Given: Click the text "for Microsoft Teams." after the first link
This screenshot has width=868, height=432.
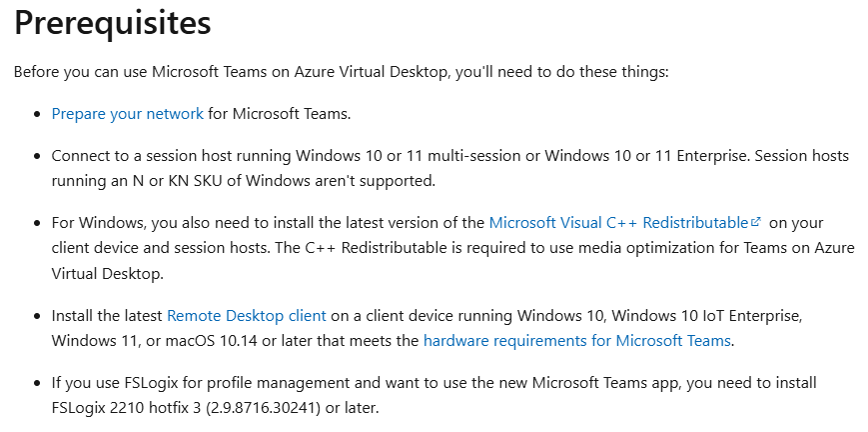Looking at the screenshot, I should pos(280,114).
